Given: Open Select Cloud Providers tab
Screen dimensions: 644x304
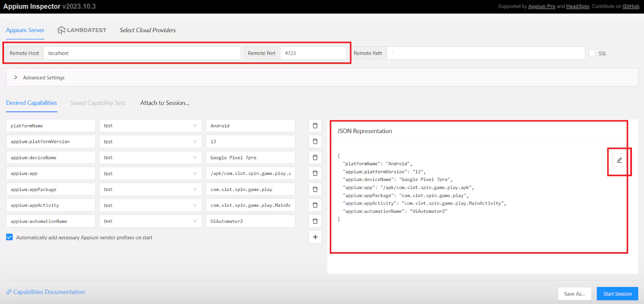Looking at the screenshot, I should [148, 30].
